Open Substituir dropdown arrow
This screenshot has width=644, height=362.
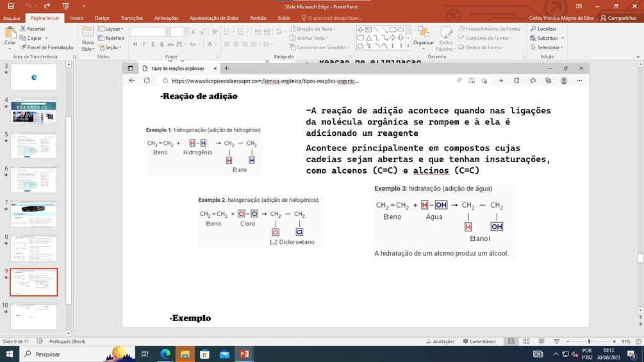pos(563,38)
